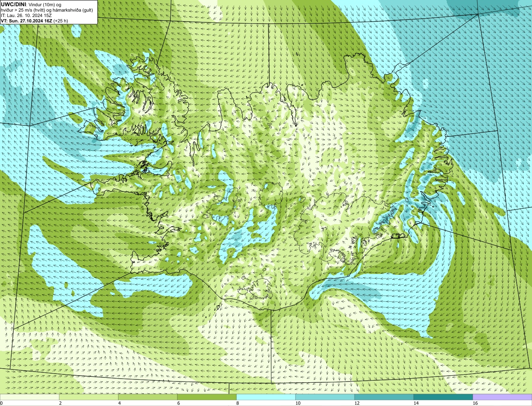The height and width of the screenshot is (406, 532).
Task: Pick the 10–12 m/s cyan legend swatch
Action: click(x=325, y=397)
